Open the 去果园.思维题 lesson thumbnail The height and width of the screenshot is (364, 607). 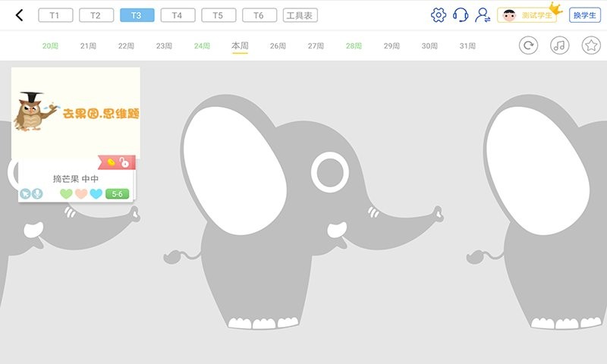[x=76, y=112]
